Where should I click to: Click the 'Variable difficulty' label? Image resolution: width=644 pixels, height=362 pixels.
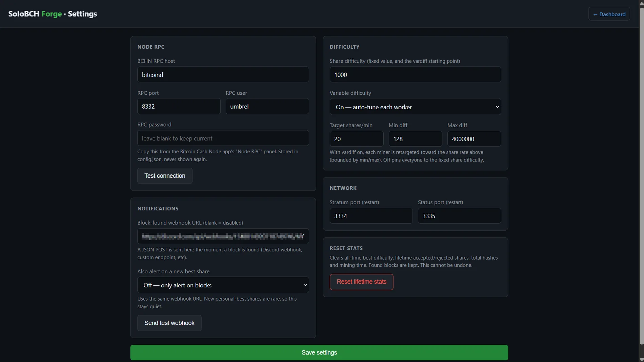[x=350, y=93]
